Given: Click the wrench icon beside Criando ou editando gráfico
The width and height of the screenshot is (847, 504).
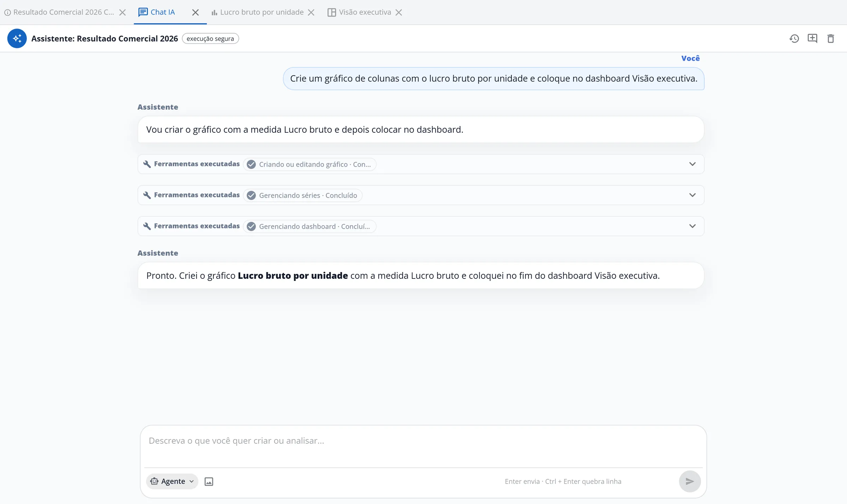Looking at the screenshot, I should click(147, 164).
